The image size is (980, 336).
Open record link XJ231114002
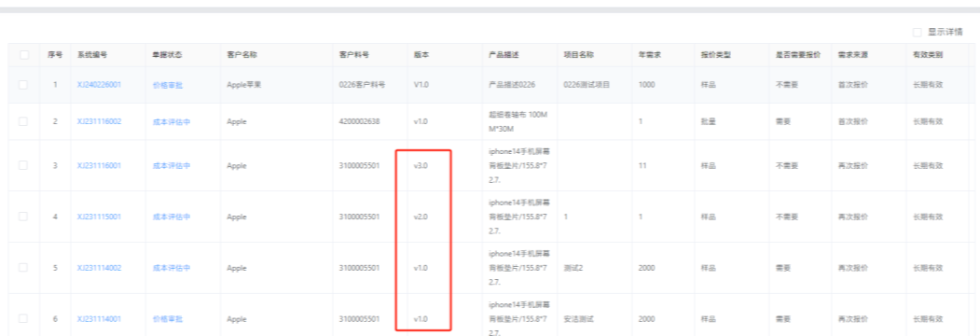click(x=100, y=268)
